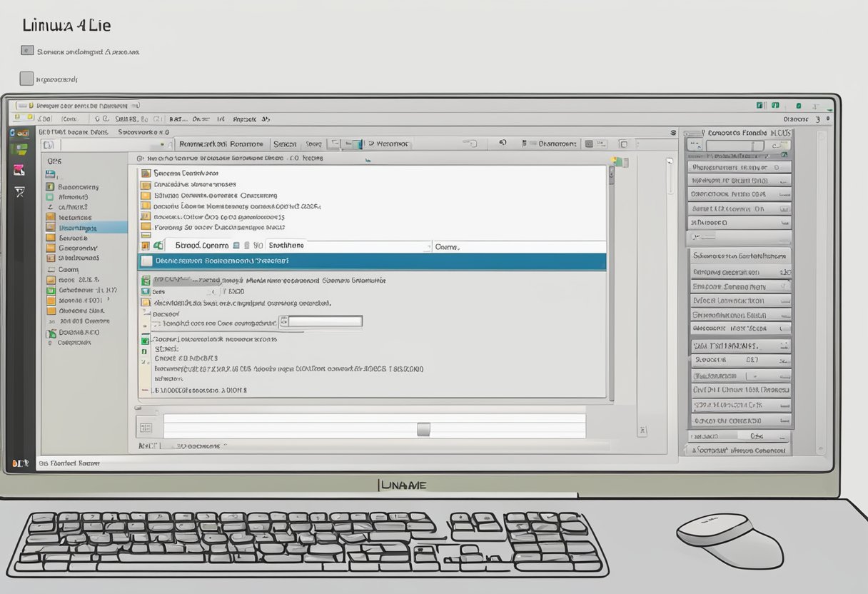Click the small square icon left of the bottom slider
Screen dimensions: 868x594
[146, 428]
